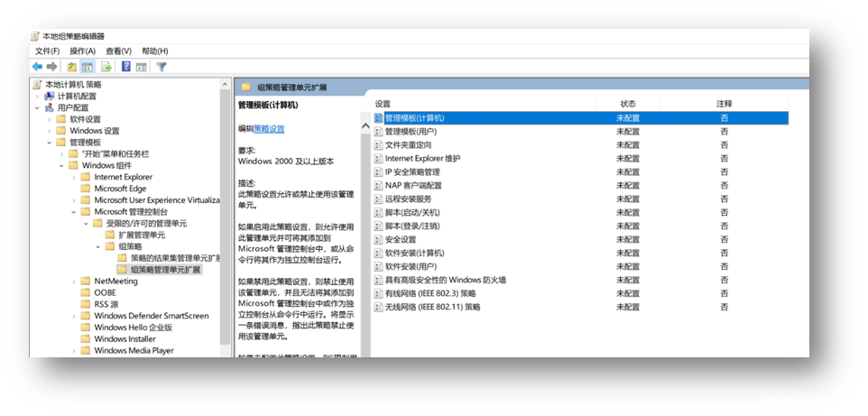Viewport: 868px width, 416px height.
Task: Expand the Internet Explorer node arrow
Action: [74, 177]
